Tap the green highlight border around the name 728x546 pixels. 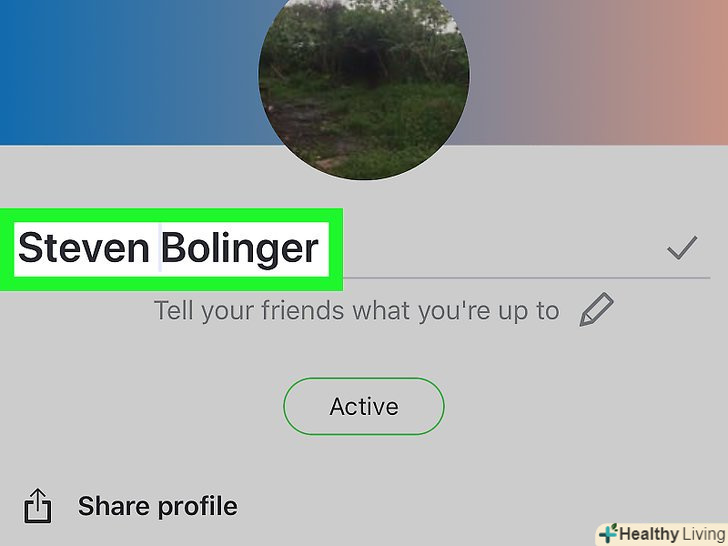tap(171, 215)
